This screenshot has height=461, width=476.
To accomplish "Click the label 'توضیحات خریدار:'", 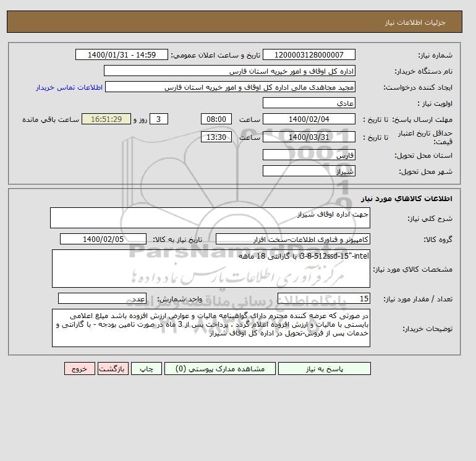I will [x=427, y=329].
